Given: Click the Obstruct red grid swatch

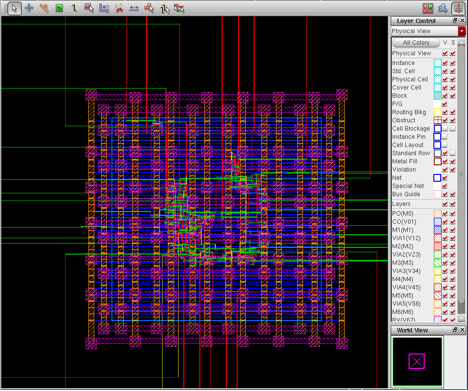Looking at the screenshot, I should coord(437,120).
